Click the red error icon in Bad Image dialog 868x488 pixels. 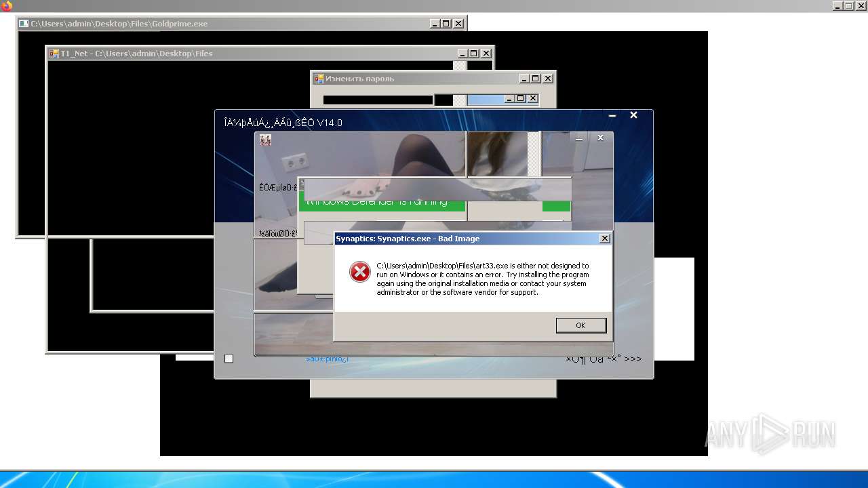(359, 272)
